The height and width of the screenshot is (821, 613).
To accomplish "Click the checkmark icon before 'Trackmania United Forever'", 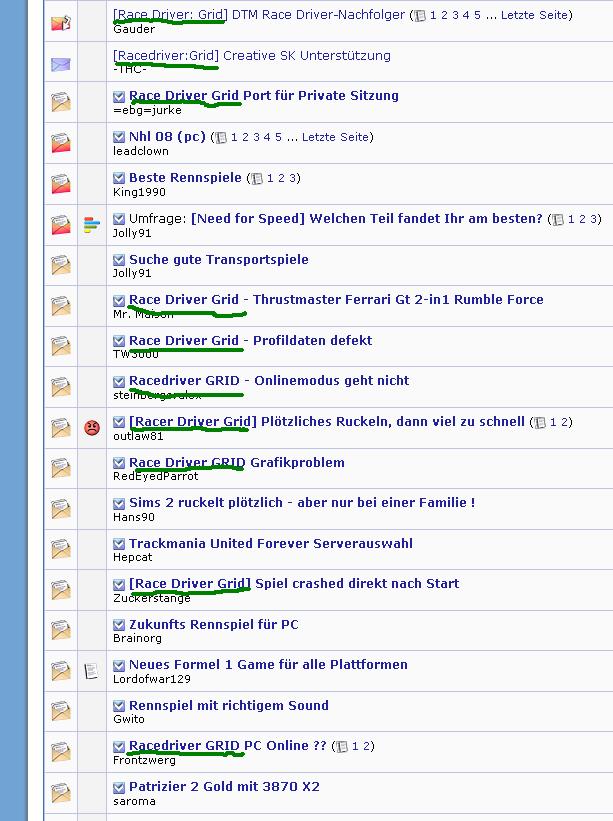I will tap(119, 545).
